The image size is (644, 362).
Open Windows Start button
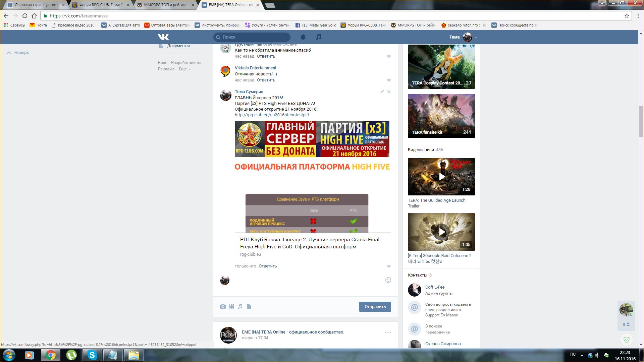[9, 355]
